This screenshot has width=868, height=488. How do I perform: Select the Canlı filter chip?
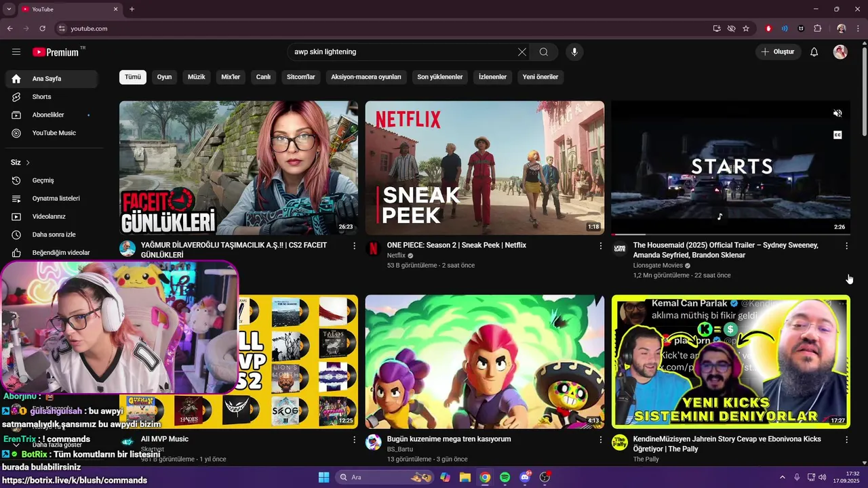pyautogui.click(x=263, y=77)
